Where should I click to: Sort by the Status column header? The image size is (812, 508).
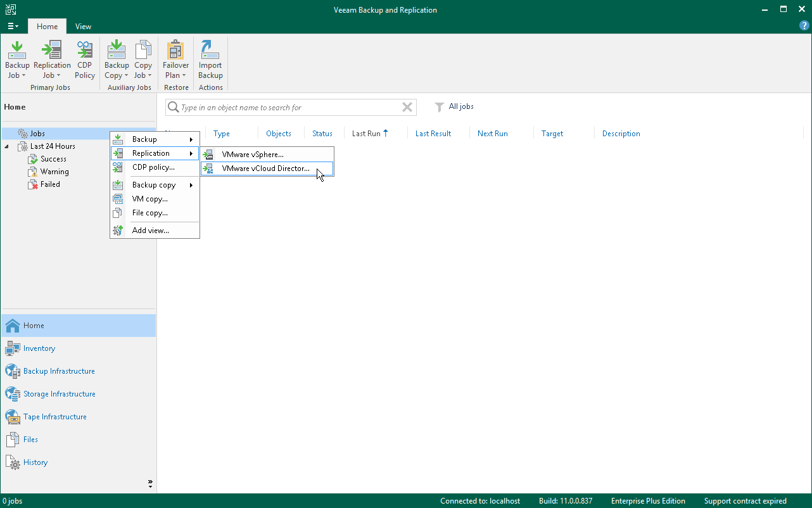click(322, 134)
